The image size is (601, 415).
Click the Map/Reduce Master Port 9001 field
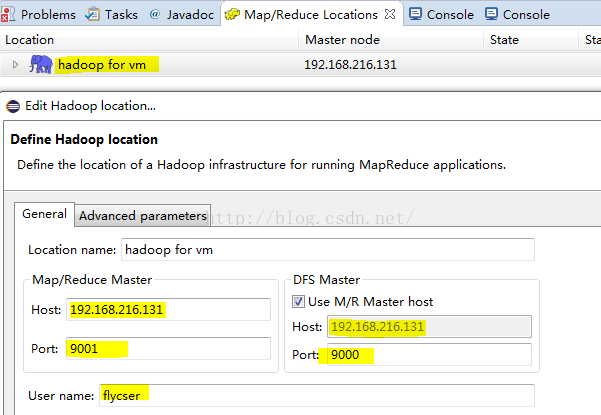coord(168,348)
